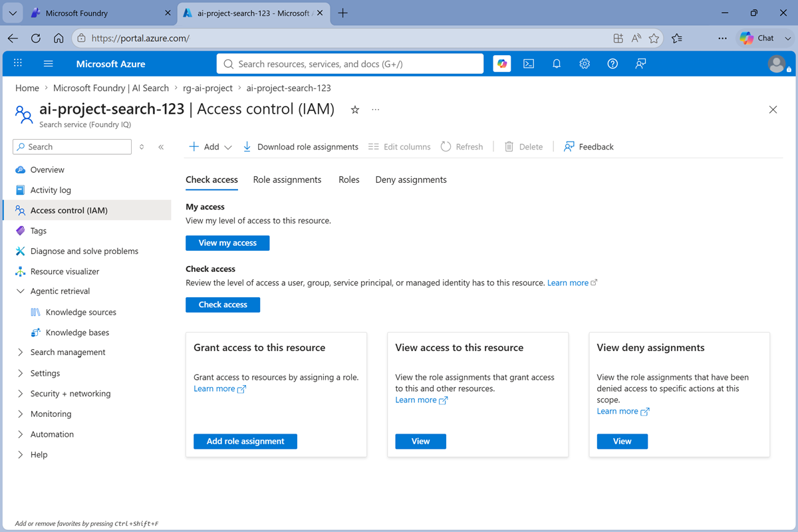
Task: Open Learn more in View access card
Action: click(x=421, y=400)
